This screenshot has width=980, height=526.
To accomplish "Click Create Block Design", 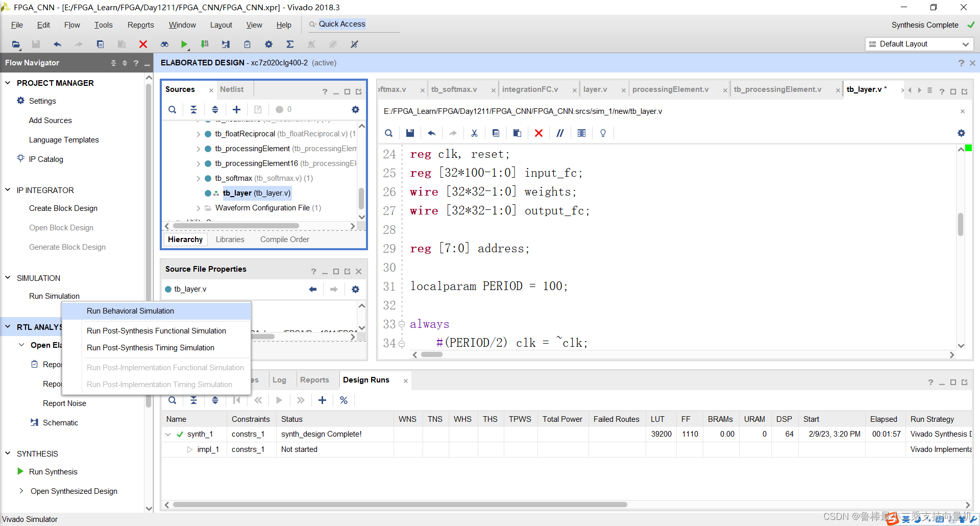I will (63, 208).
